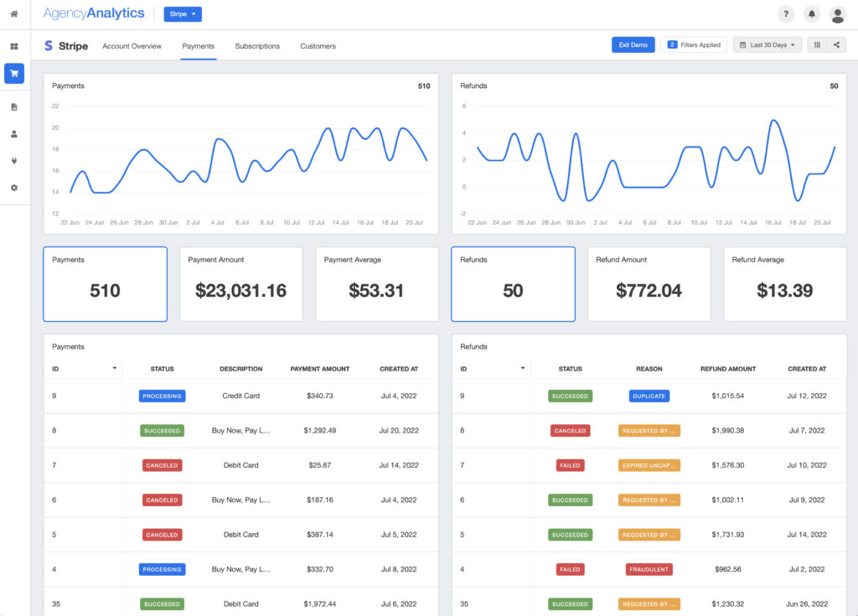Click refund amount $1,015.54
Viewport: 858px width, 616px height.
click(x=728, y=396)
